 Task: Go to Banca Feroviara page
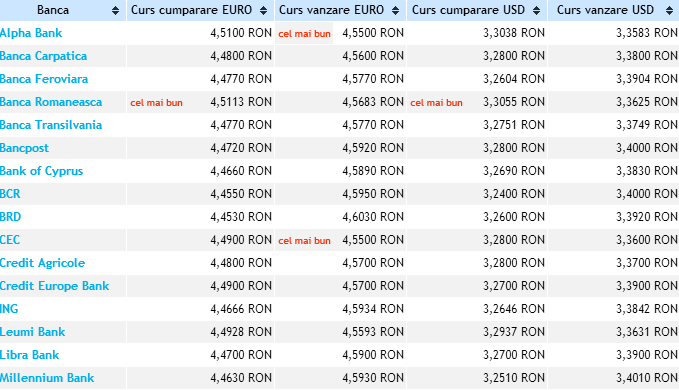click(x=44, y=79)
